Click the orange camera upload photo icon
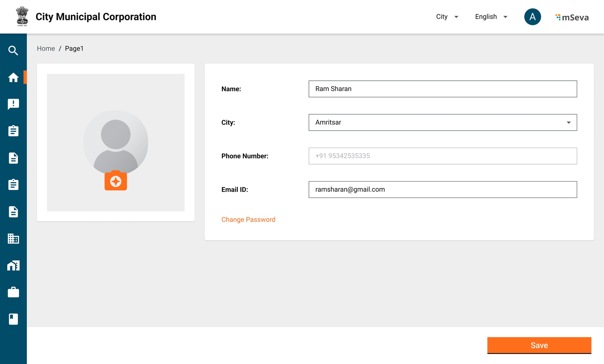The image size is (604, 364). click(116, 181)
